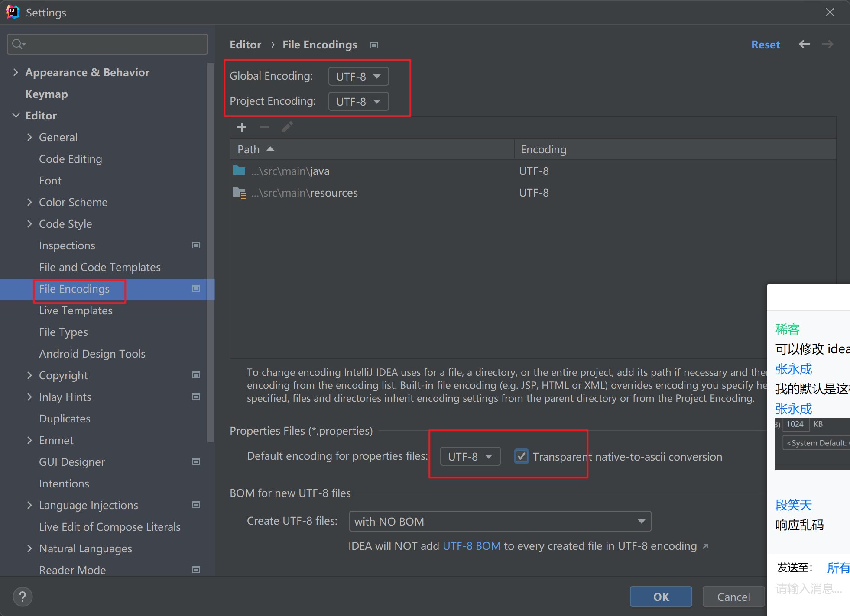Expand the Inlay Hints node
Viewport: 850px width, 616px height.
coord(29,397)
